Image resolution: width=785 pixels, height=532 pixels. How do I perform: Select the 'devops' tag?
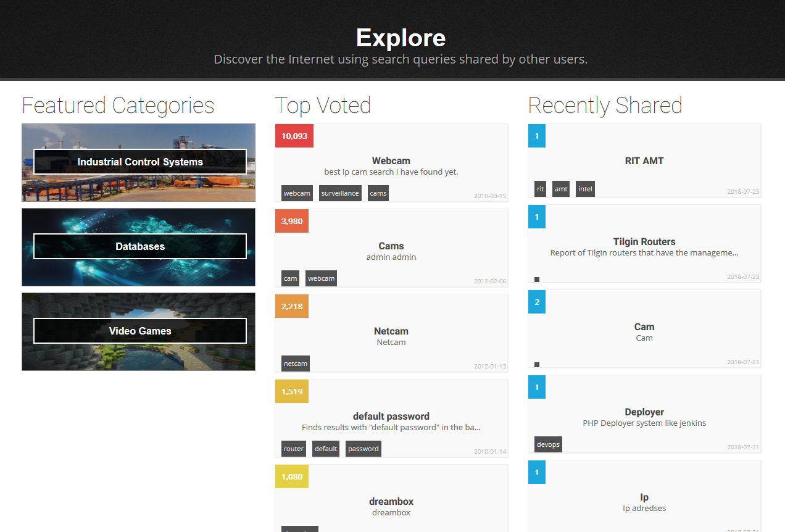pos(548,444)
